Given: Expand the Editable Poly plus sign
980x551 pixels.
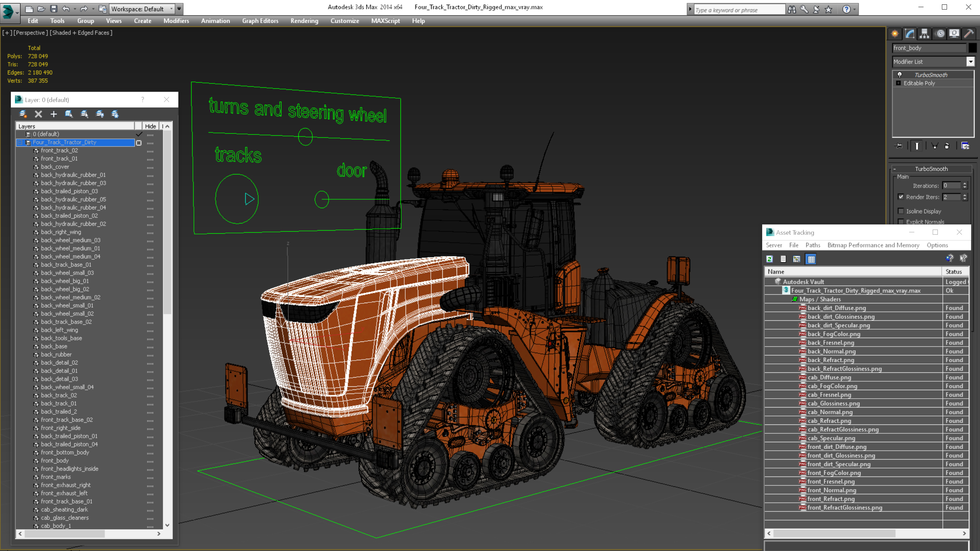Looking at the screenshot, I should (899, 83).
